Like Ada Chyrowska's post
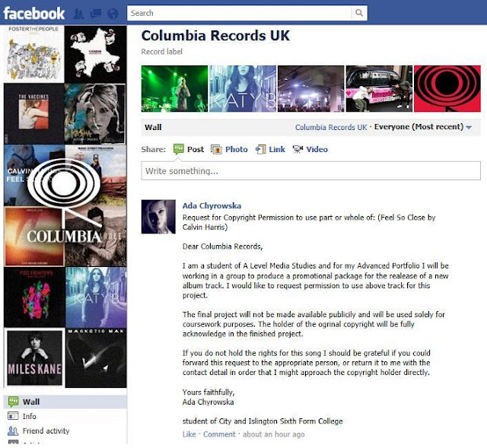This screenshot has width=487, height=448. point(189,434)
